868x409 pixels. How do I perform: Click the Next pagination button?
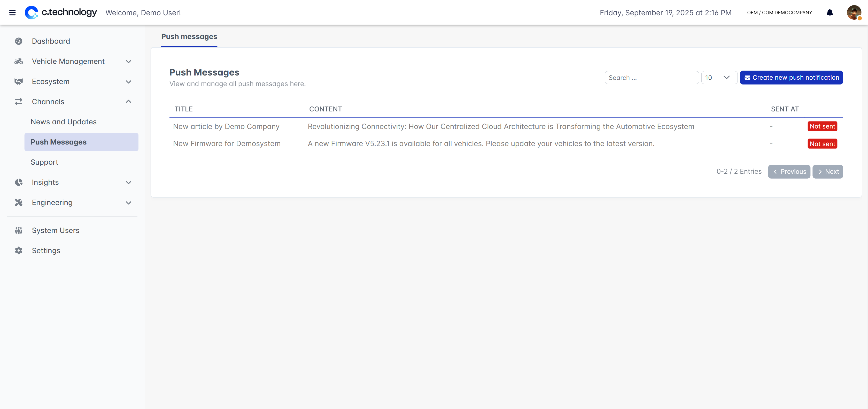[827, 172]
